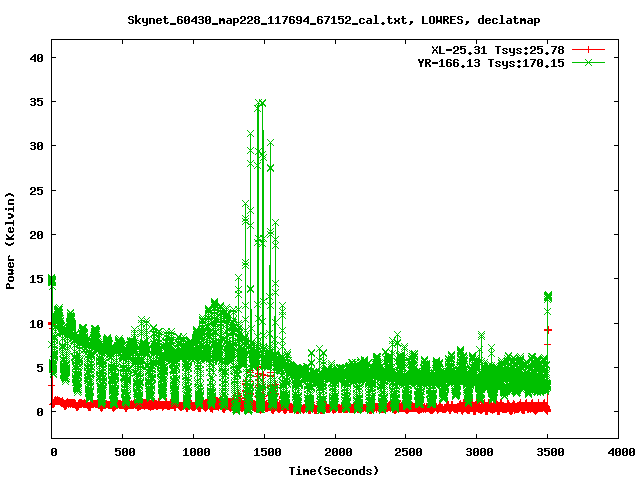
Task: Click the green start marker at 15 Kelvin
Action: tap(52, 280)
